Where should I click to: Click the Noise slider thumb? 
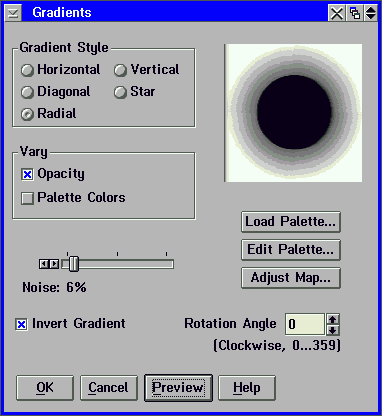(x=74, y=264)
